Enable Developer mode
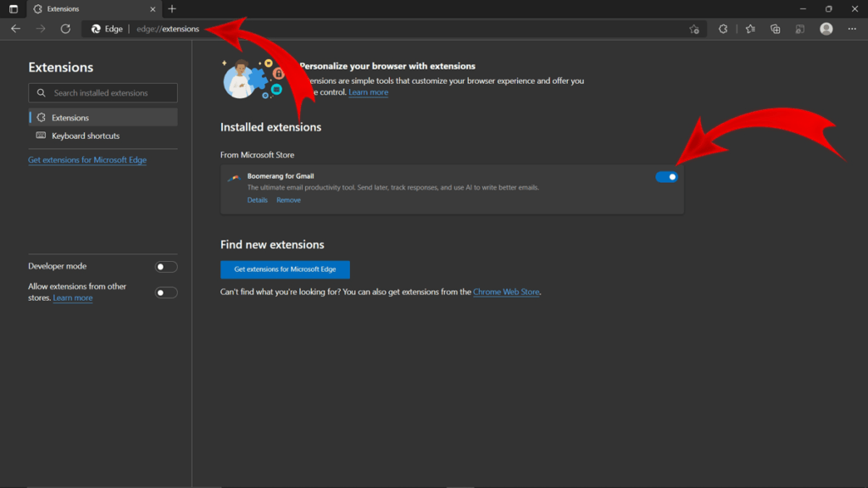The width and height of the screenshot is (868, 488). [166, 266]
